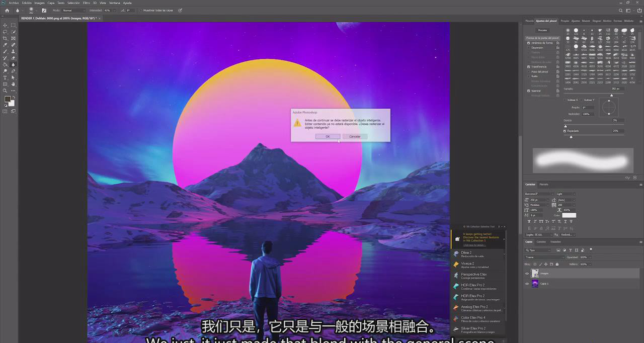Select the Horizontal Type tool

click(6, 77)
